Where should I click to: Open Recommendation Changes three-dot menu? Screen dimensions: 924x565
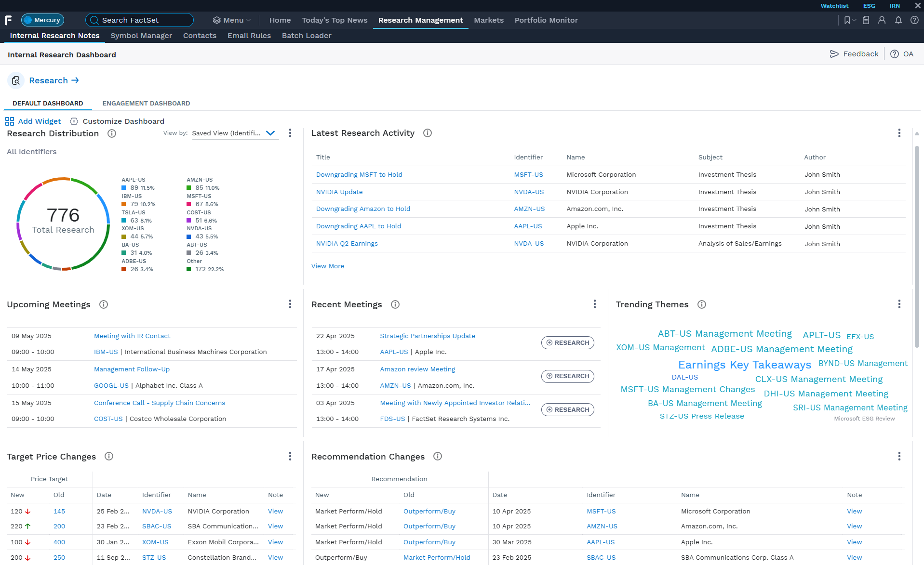coord(899,456)
